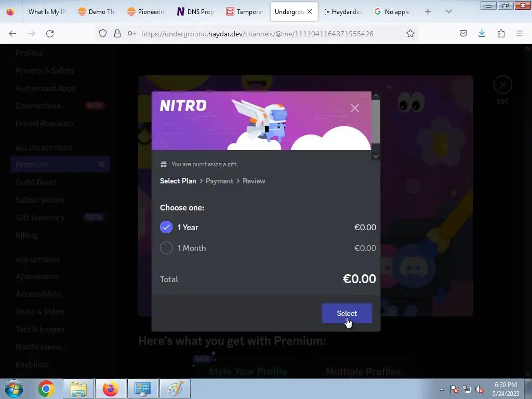Open Gift Inventory settings
This screenshot has width=532, height=399.
[39, 218]
